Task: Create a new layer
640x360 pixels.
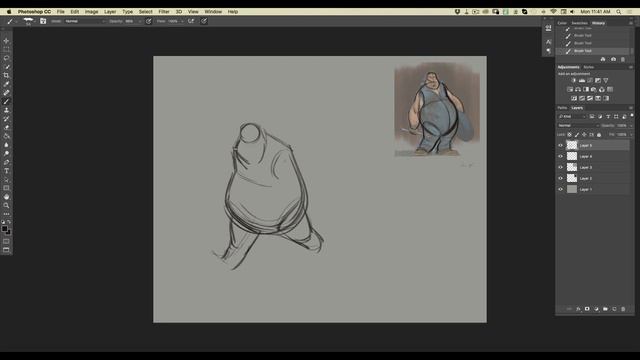Action: [614, 309]
